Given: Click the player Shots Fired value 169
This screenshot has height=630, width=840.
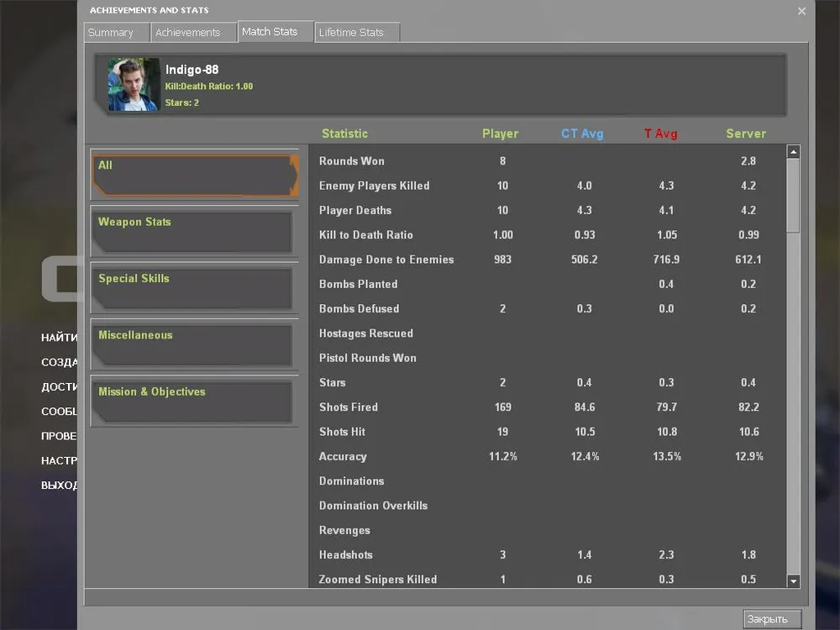Looking at the screenshot, I should [502, 407].
